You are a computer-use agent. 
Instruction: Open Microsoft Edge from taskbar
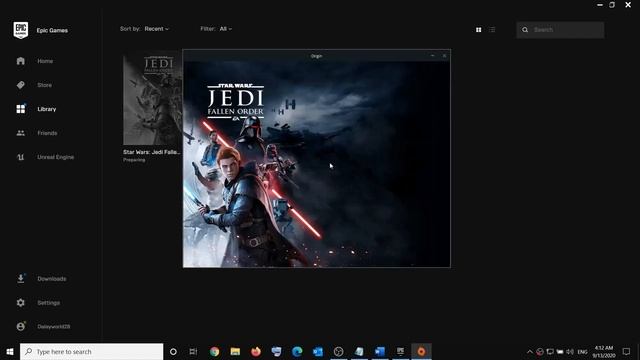tap(297, 351)
